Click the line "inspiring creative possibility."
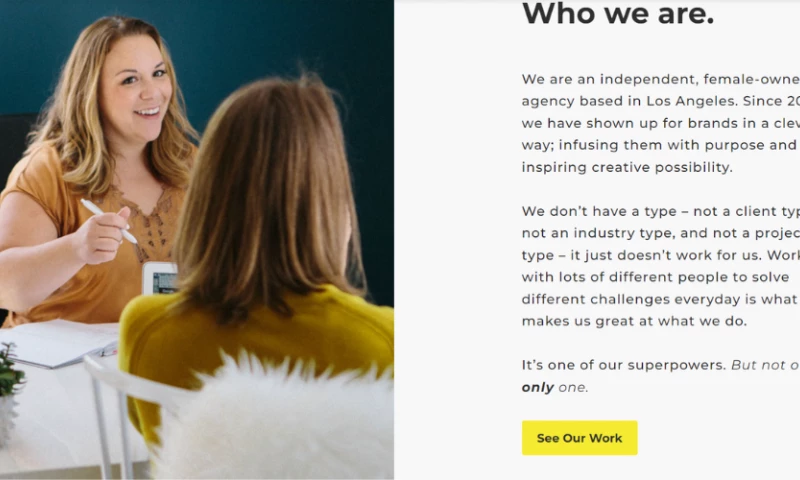800x480 pixels. (626, 167)
